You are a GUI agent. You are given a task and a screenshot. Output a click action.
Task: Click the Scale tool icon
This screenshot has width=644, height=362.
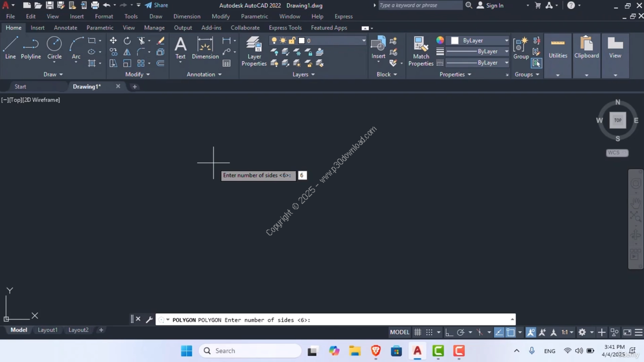click(127, 63)
